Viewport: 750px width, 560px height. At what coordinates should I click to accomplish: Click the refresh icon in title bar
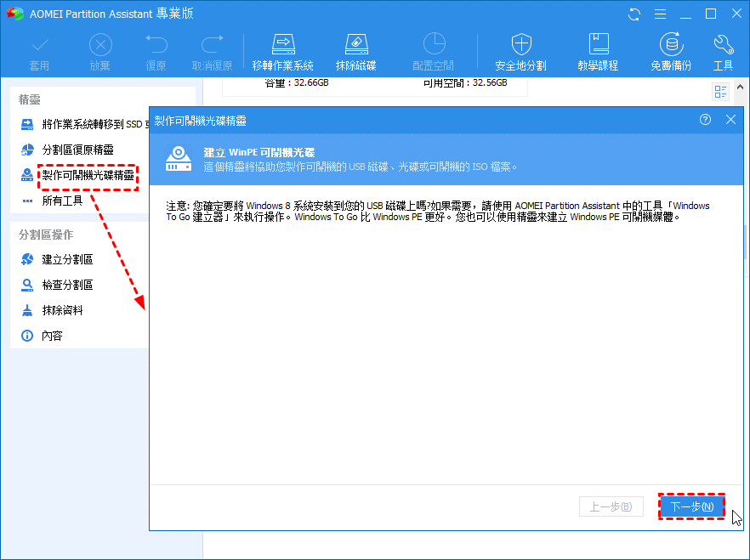[x=634, y=14]
